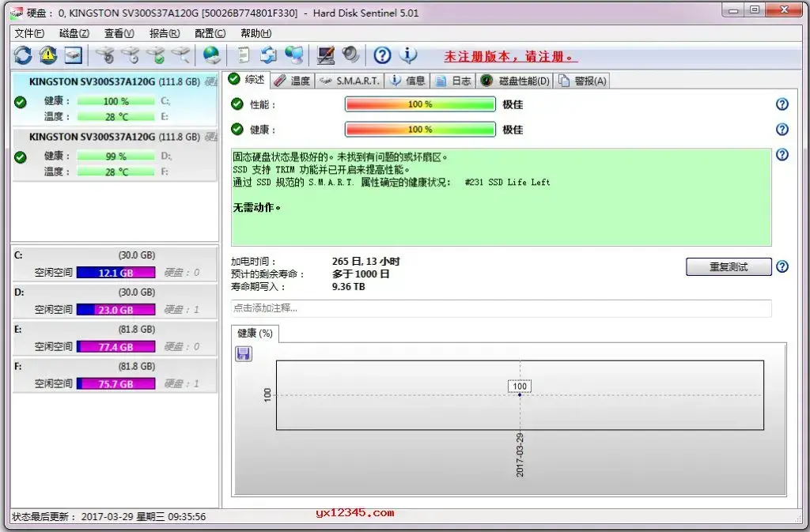Click the blue question mark toolbar icon

[x=382, y=55]
